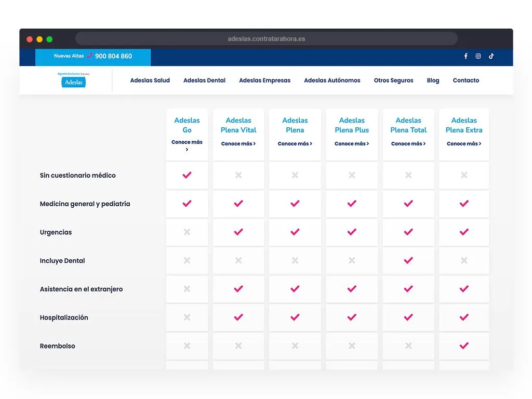The height and width of the screenshot is (399, 532).
Task: Go to the Adeslas Autónomos menu item
Action: pos(332,81)
